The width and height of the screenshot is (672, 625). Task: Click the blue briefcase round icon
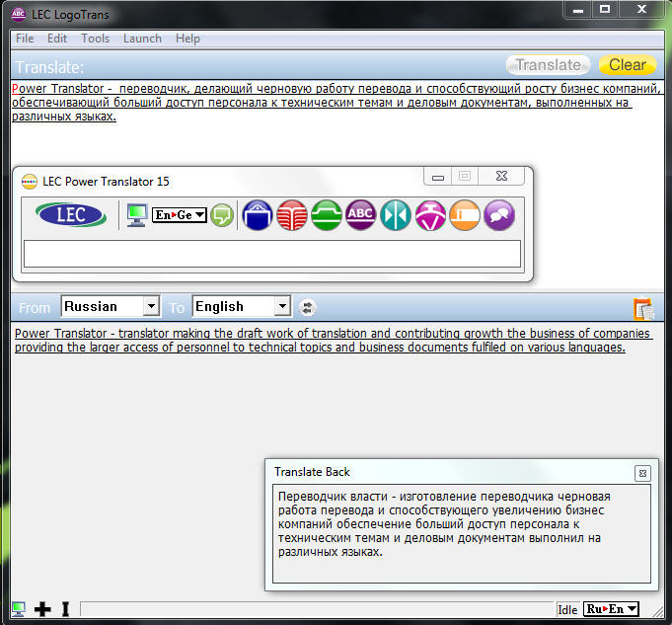[258, 214]
